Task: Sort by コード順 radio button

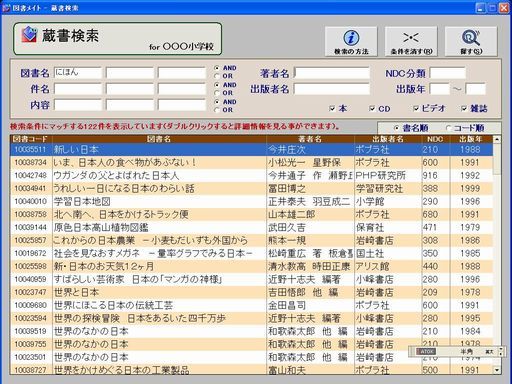Action: point(448,128)
